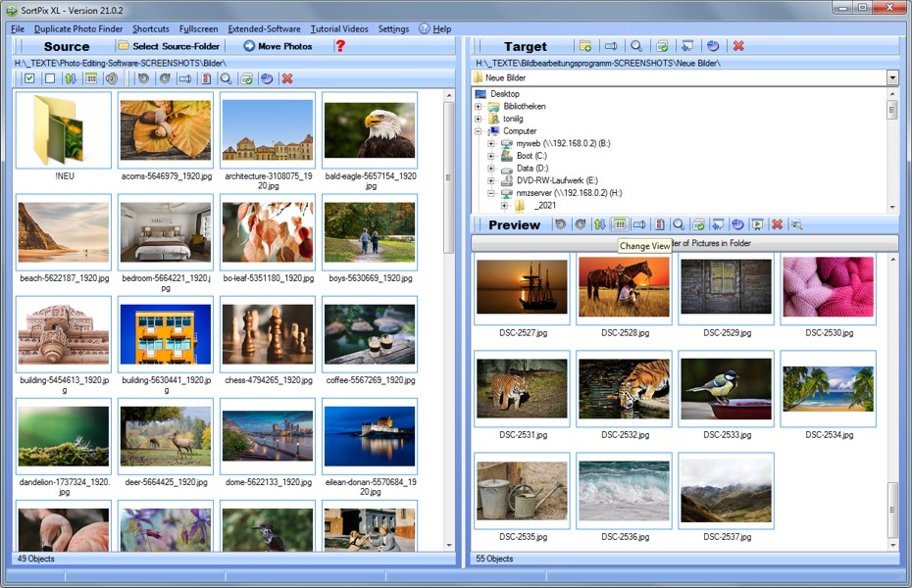Create new folder using Target toolbar icon
Screen dimensions: 912x588
[585, 46]
